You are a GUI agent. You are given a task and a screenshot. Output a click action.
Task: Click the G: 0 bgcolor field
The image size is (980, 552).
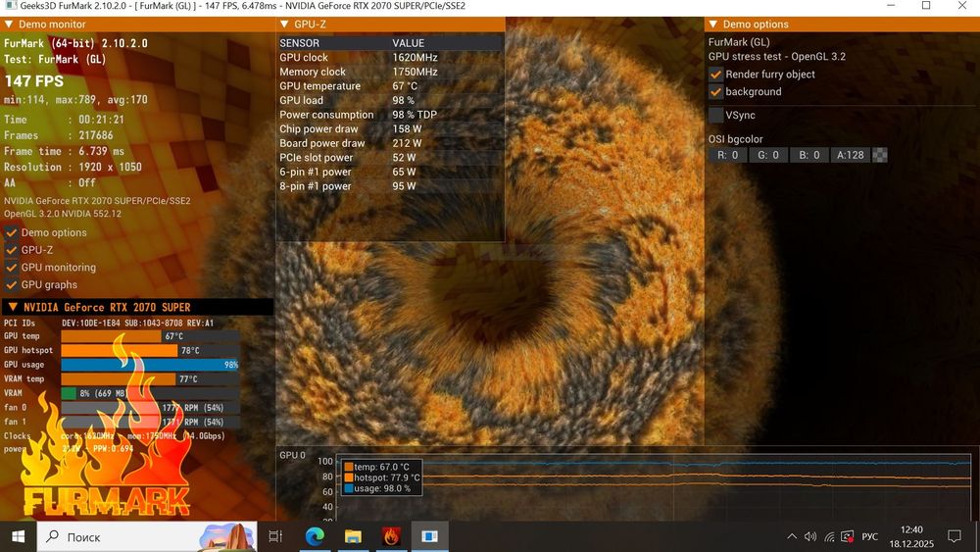point(768,155)
